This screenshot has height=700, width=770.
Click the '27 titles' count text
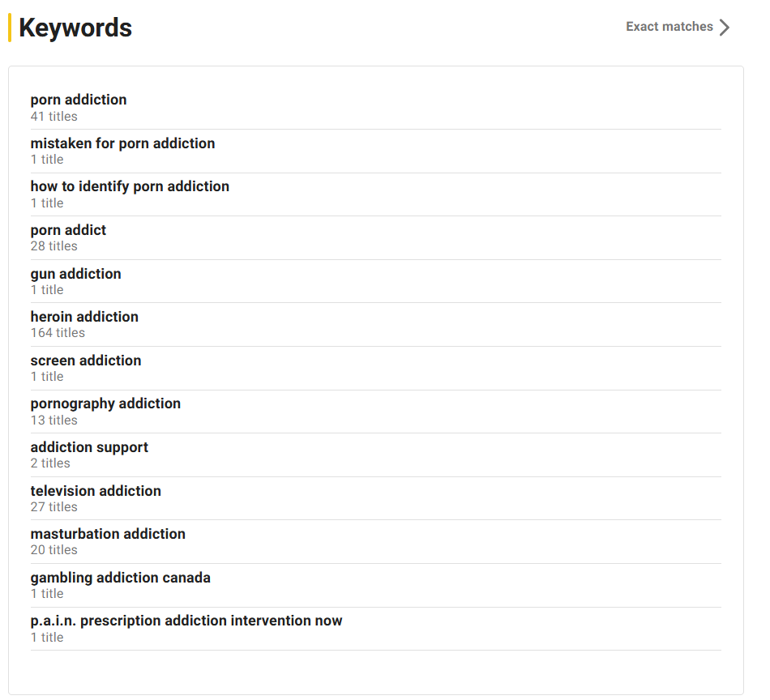click(x=54, y=506)
